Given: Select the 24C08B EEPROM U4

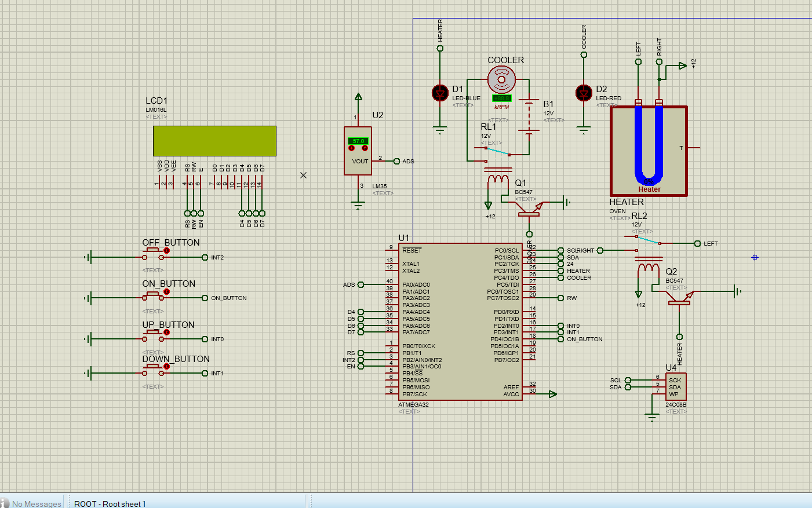Looking at the screenshot, I should tap(675, 385).
